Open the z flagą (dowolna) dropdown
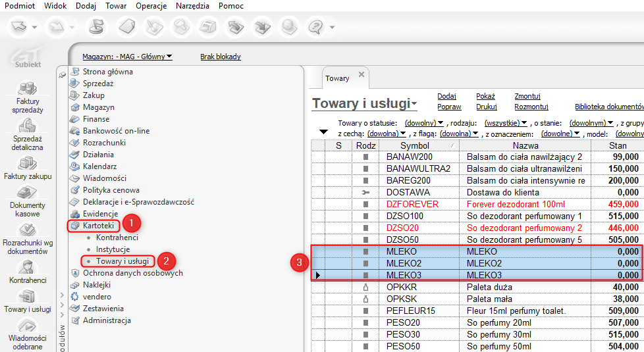Image resolution: width=644 pixels, height=352 pixels. [x=459, y=134]
